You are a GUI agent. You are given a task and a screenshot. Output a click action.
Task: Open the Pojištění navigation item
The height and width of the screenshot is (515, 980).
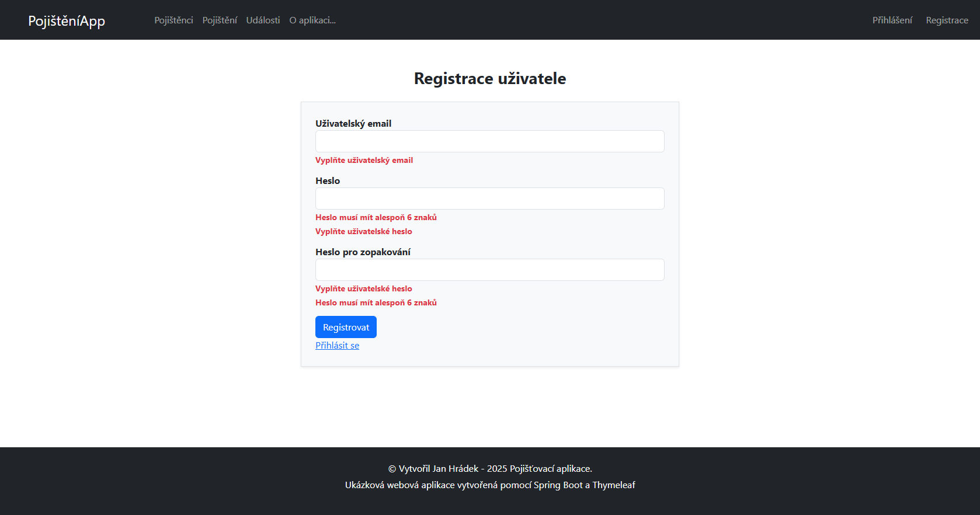click(x=220, y=19)
